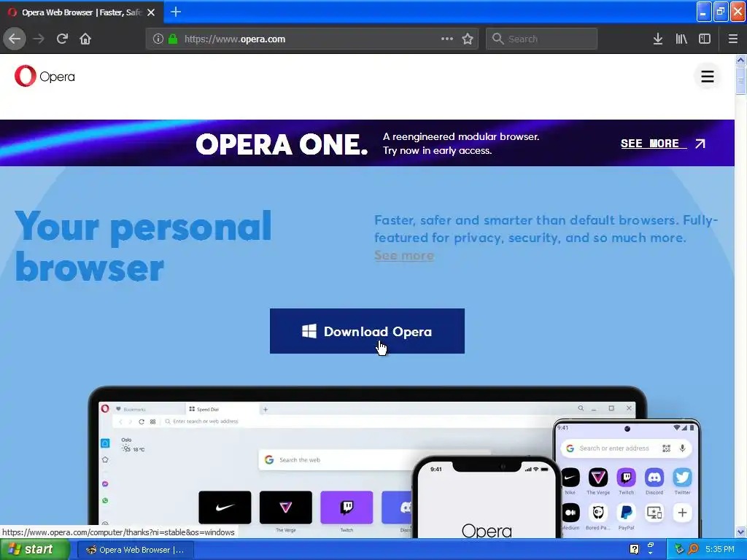Click the Twitch tile in laptop mockup

pos(347,507)
